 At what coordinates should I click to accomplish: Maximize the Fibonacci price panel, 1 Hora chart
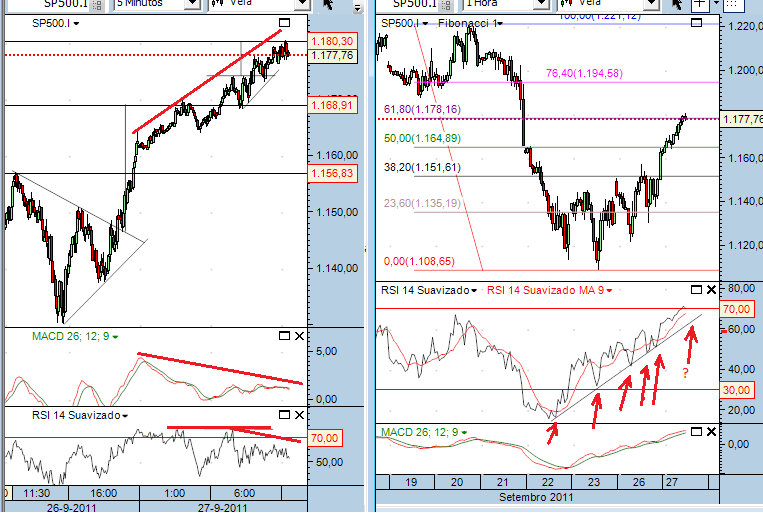coord(696,22)
